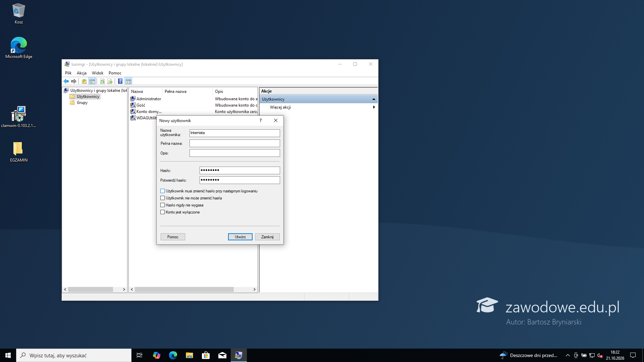Click horizontal scrollbar thumb of the user list
The height and width of the screenshot is (362, 644).
[184, 289]
